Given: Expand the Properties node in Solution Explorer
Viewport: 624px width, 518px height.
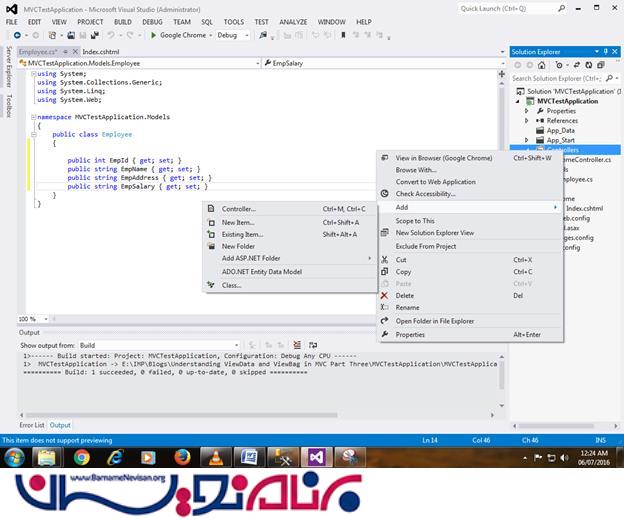Looking at the screenshot, I should click(527, 111).
